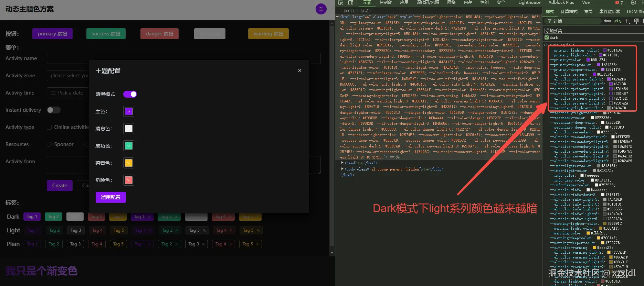Open DevTools settings gear

633,2
